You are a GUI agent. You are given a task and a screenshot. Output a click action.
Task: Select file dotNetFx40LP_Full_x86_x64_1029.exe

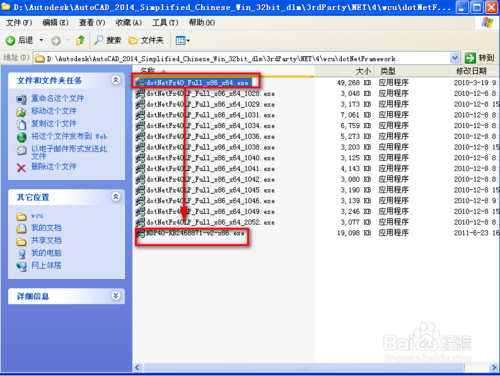tap(210, 104)
